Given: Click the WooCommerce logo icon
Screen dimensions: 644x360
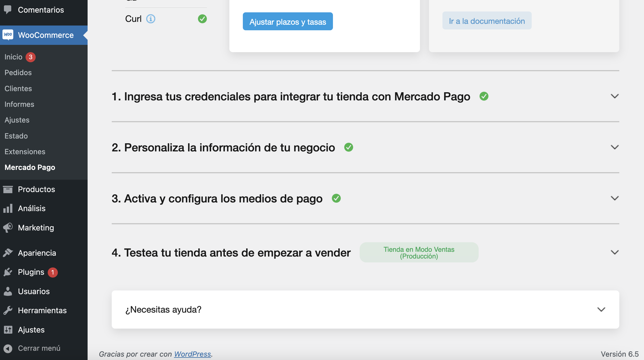Looking at the screenshot, I should pyautogui.click(x=8, y=35).
